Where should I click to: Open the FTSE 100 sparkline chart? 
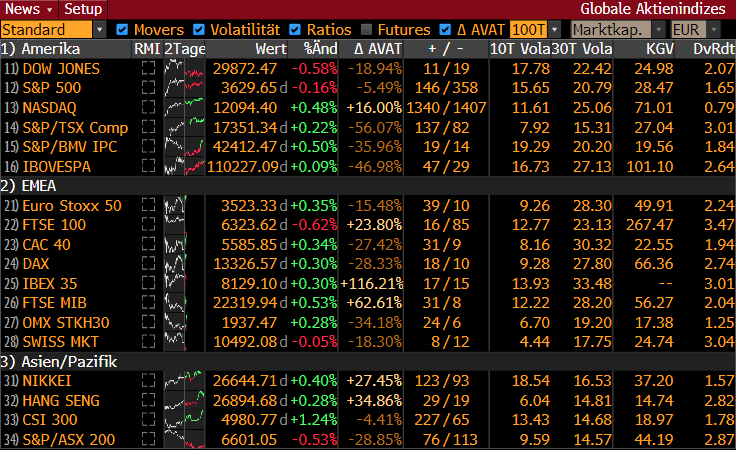184,225
